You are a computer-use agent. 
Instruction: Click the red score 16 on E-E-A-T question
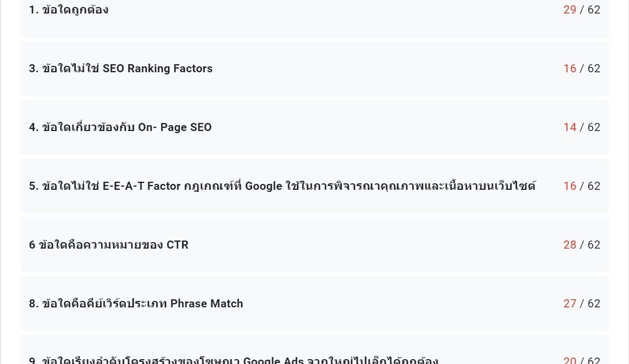coord(570,186)
